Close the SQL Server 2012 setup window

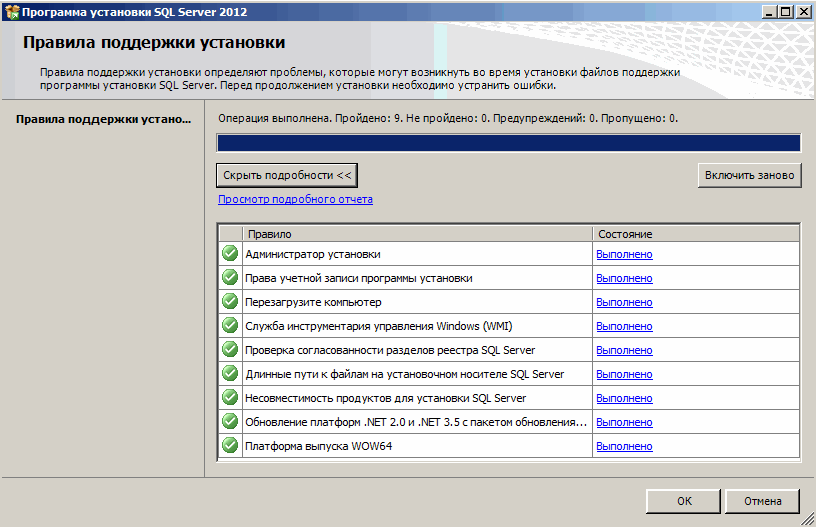(803, 11)
